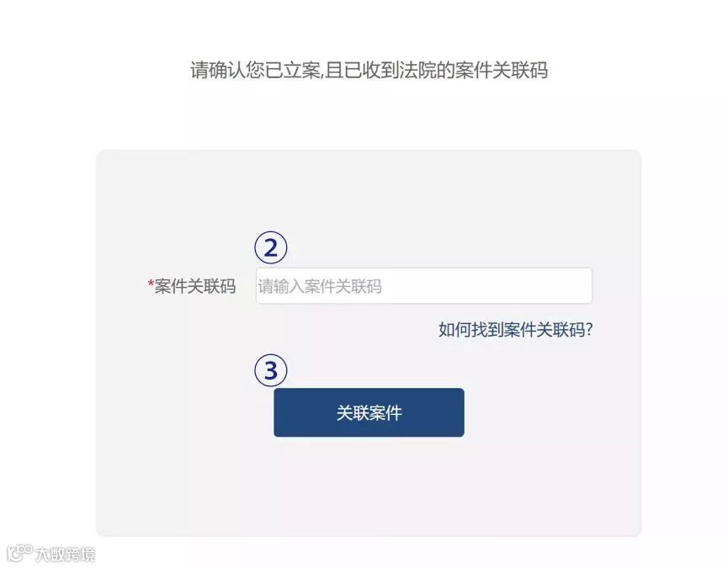
Task: Click the heading 请确认您已立案 text
Action: 255,71
